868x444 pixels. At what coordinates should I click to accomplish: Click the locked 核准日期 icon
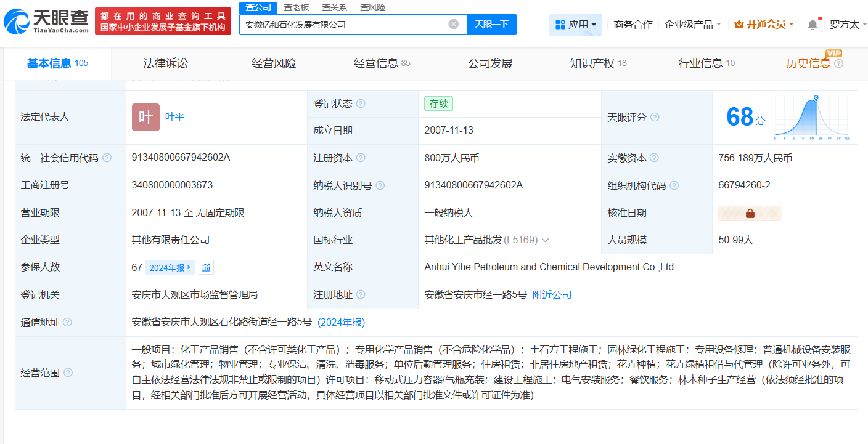tap(750, 213)
